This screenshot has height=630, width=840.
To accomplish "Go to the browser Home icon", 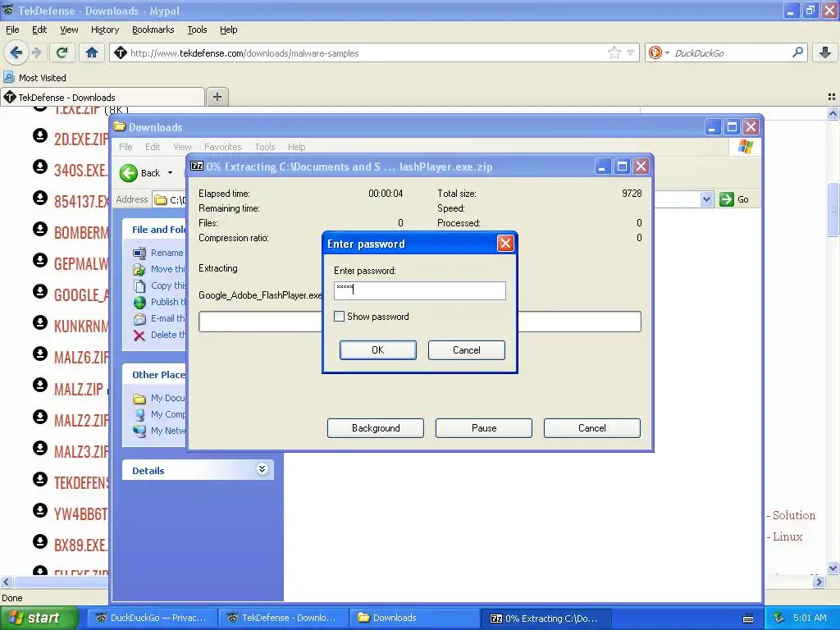I will click(92, 52).
